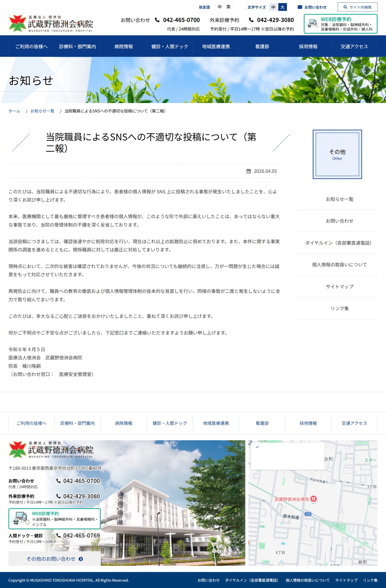Open the 健診・人間ドック navigation menu
386x588 pixels.
tap(170, 46)
